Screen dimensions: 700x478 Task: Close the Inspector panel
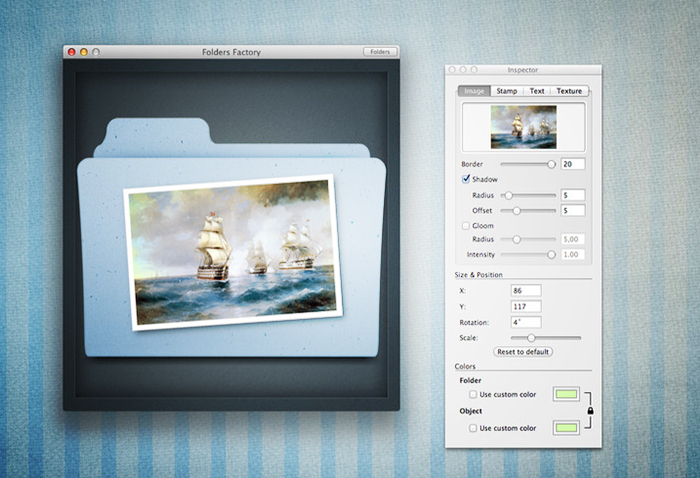click(452, 70)
